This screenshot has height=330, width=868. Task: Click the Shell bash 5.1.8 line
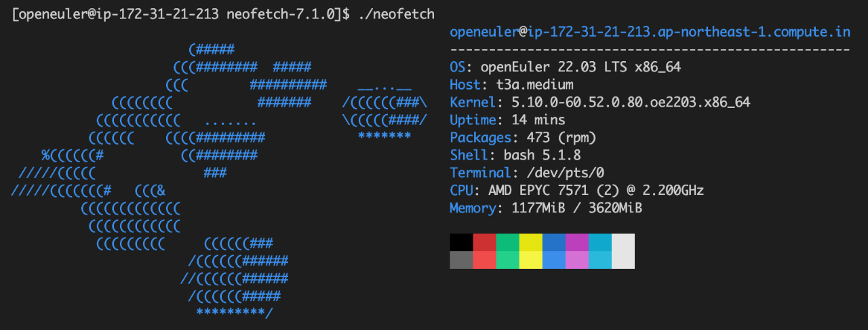tap(515, 155)
